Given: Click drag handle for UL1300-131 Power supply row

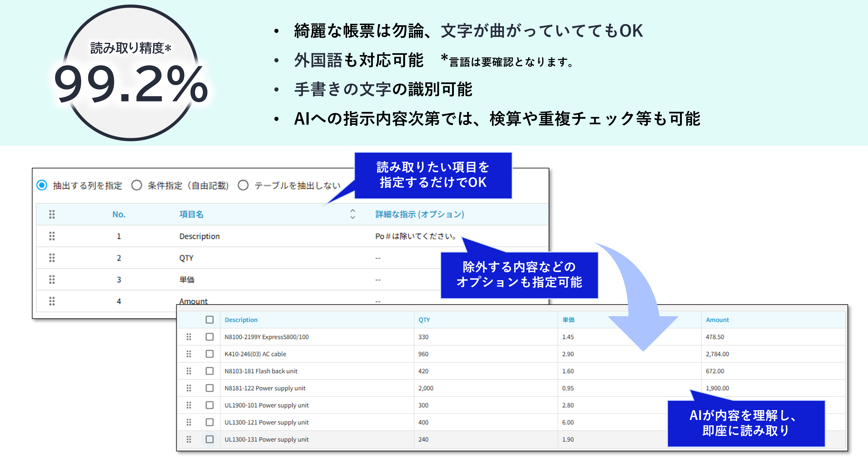Looking at the screenshot, I should [x=189, y=439].
